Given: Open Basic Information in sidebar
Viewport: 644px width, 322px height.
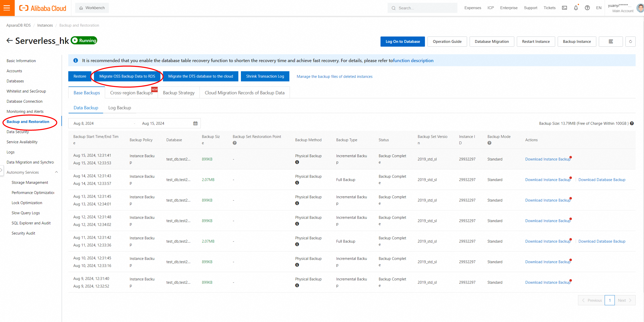Looking at the screenshot, I should click(21, 61).
